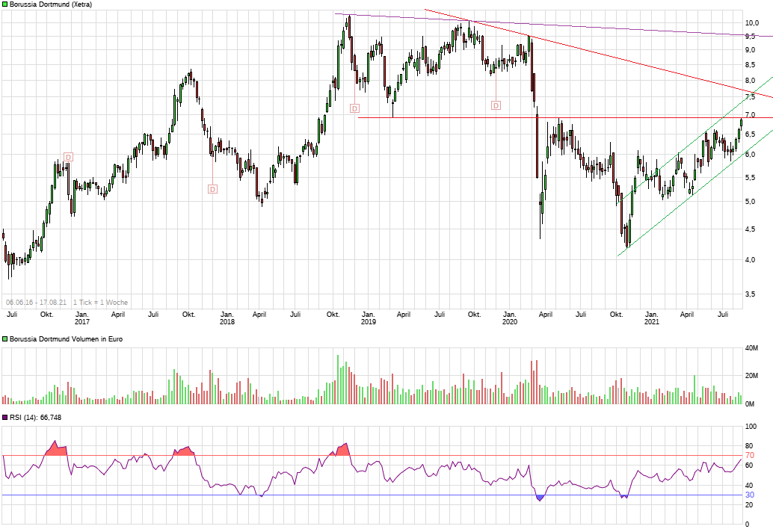
Task: Open the dividend D marker near Jan. 2018
Action: click(x=212, y=189)
